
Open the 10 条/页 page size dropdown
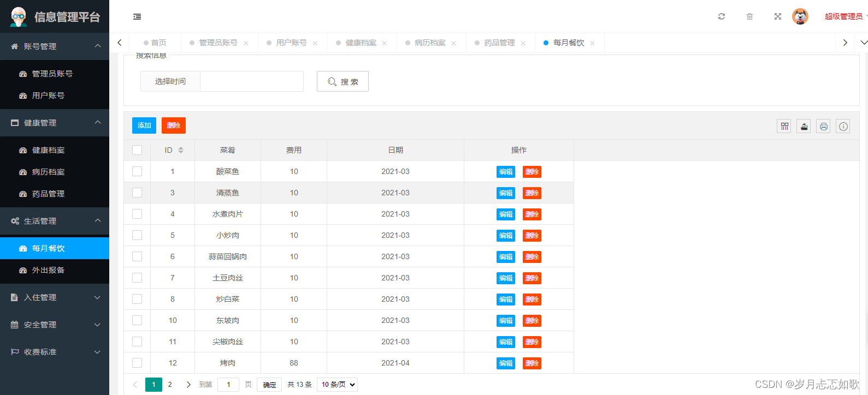coord(338,385)
